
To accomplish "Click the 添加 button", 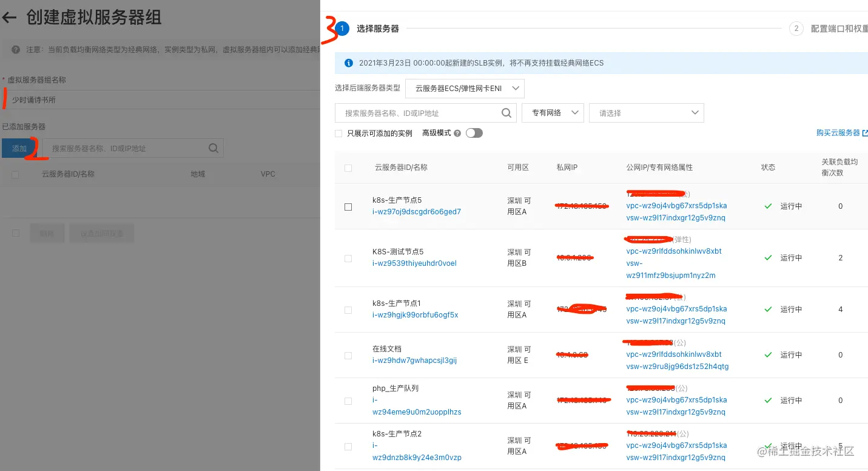I will pyautogui.click(x=19, y=148).
